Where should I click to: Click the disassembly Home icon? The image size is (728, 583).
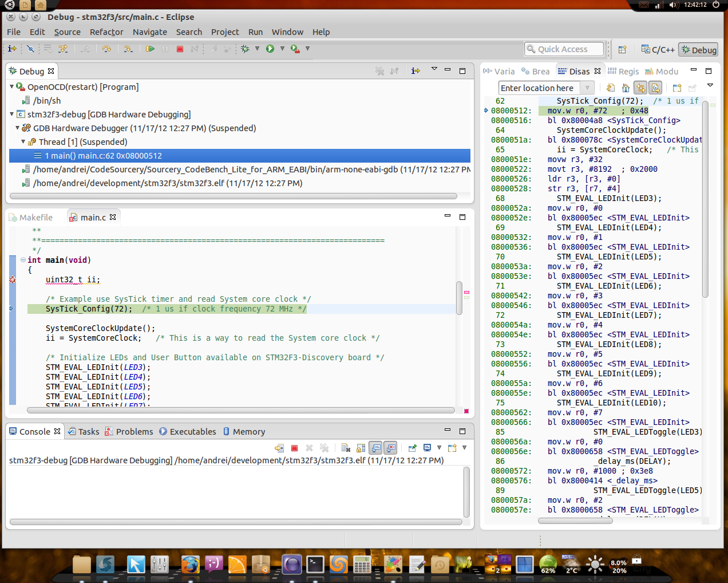626,88
